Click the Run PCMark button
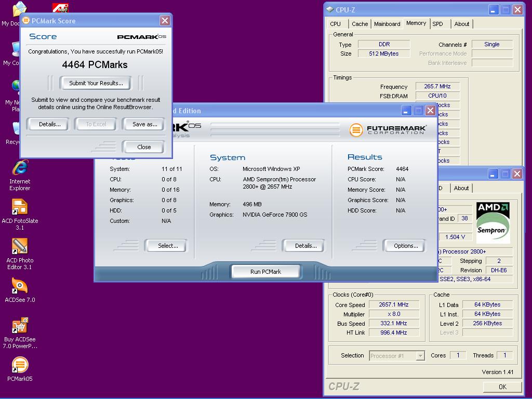Screen dimensions: 532x399 [x=265, y=272]
